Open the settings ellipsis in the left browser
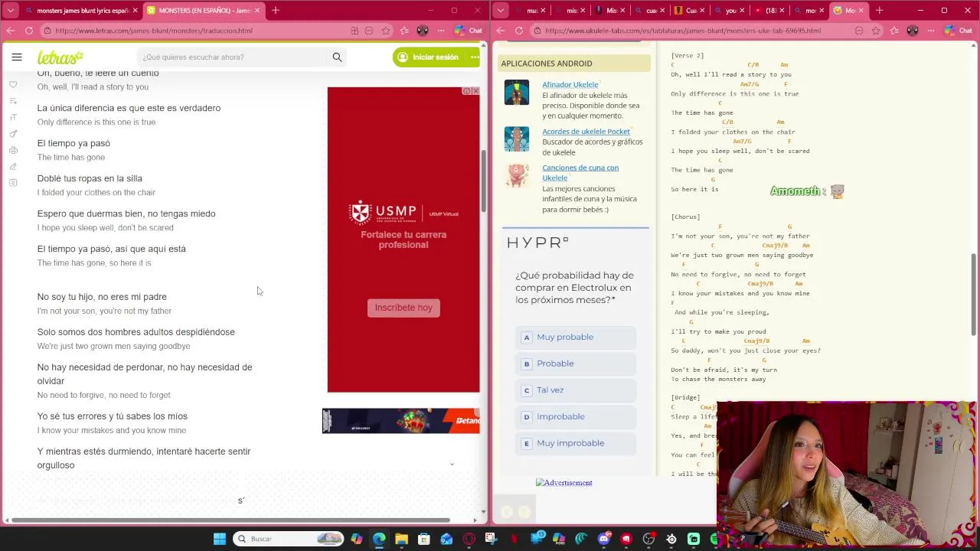The height and width of the screenshot is (551, 980). 439,31
